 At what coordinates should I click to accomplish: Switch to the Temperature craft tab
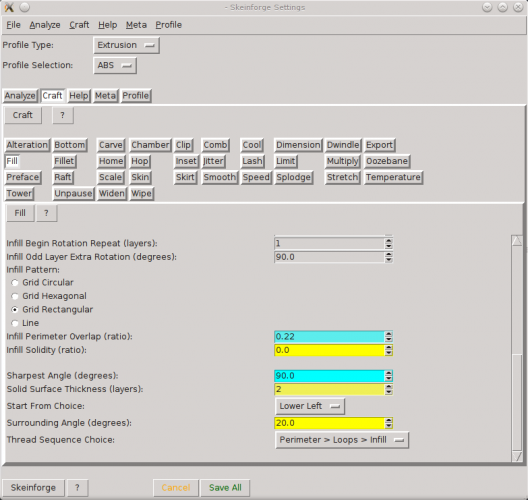pos(393,177)
